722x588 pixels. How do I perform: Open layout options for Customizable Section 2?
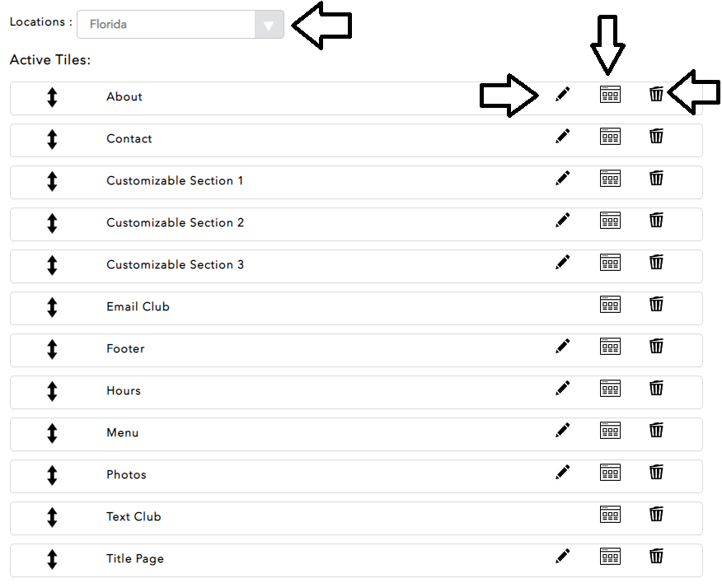pyautogui.click(x=610, y=220)
